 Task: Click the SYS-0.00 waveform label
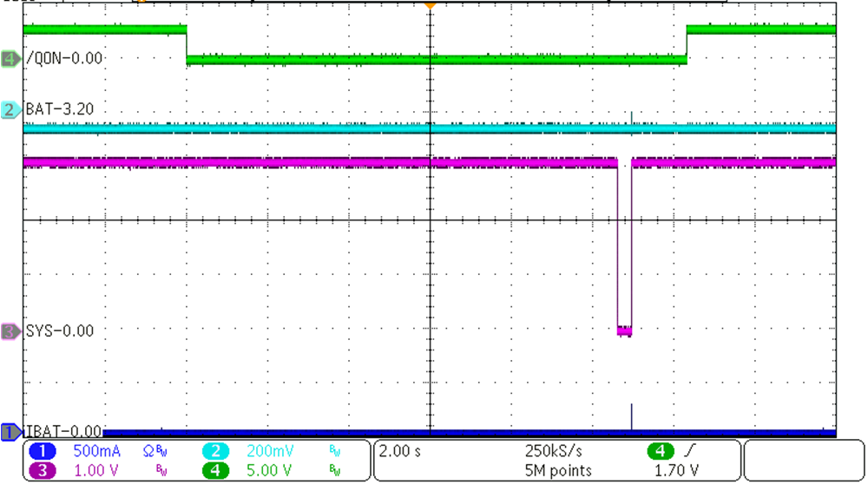[60, 331]
